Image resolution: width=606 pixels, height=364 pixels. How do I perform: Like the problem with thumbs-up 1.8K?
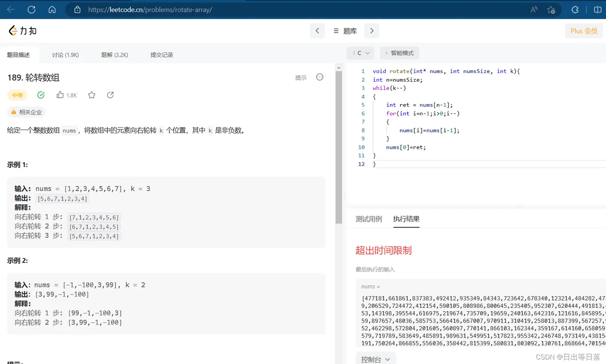pyautogui.click(x=67, y=95)
